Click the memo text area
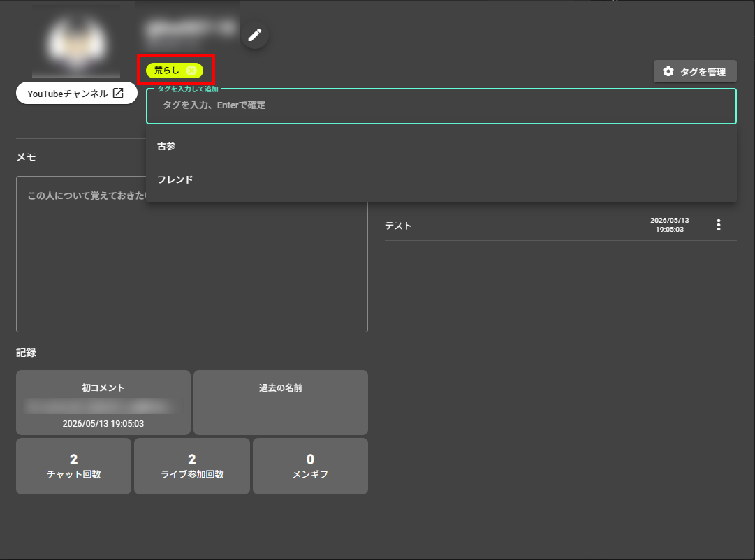This screenshot has width=755, height=560. pyautogui.click(x=191, y=253)
